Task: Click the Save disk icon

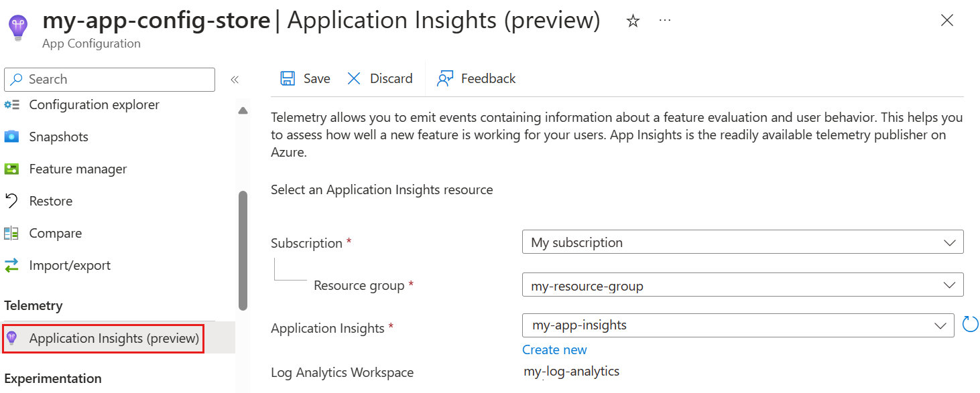Action: pyautogui.click(x=288, y=78)
